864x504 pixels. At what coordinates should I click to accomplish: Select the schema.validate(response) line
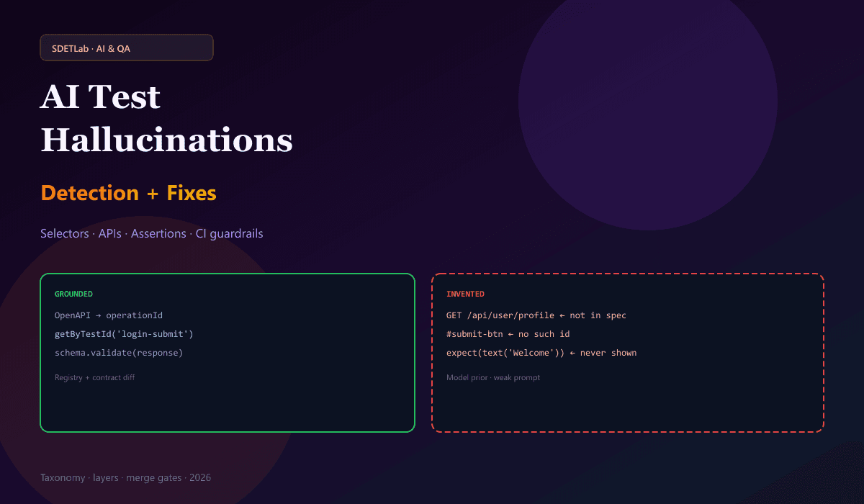tap(119, 353)
